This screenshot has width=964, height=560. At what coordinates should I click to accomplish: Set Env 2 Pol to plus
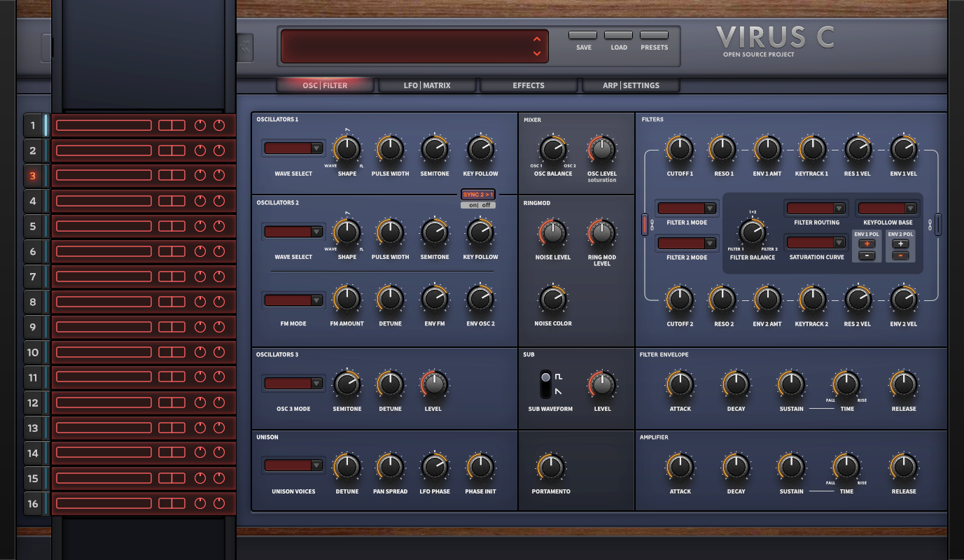[x=900, y=244]
